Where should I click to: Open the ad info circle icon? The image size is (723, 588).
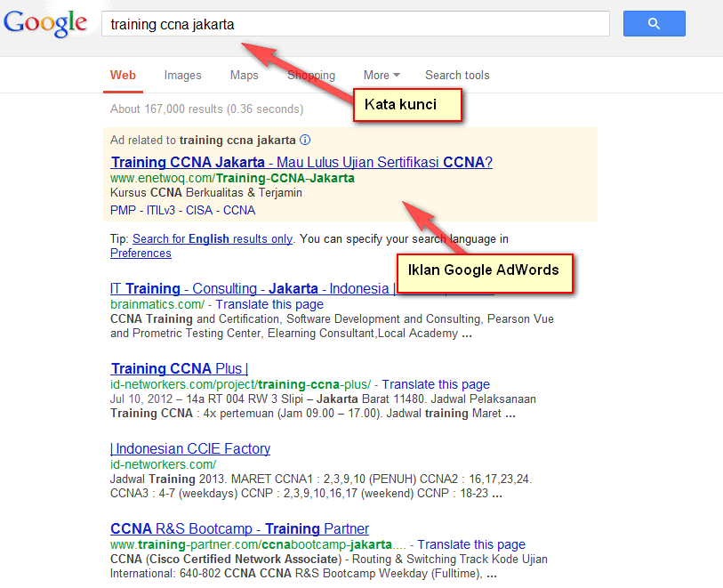point(305,140)
